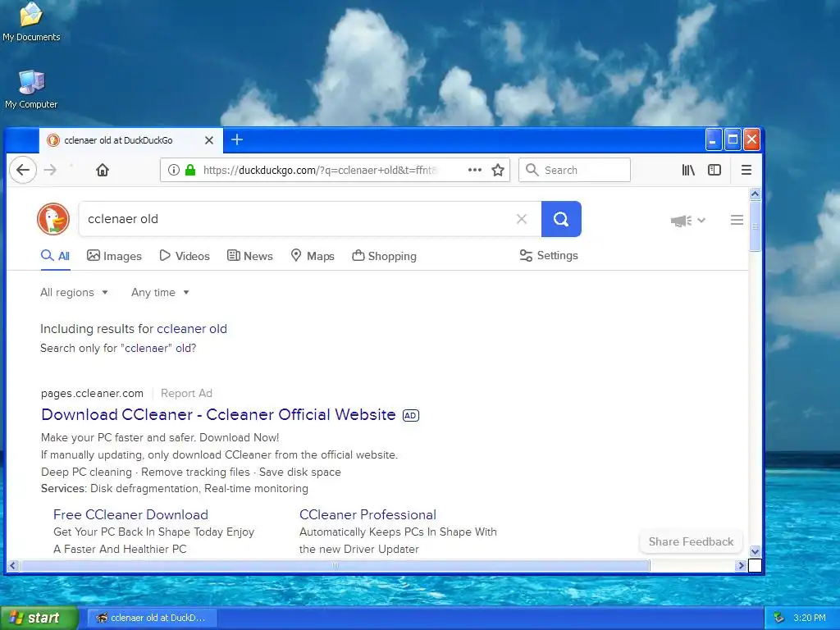
Task: Click the Report Ad link
Action: (x=186, y=393)
